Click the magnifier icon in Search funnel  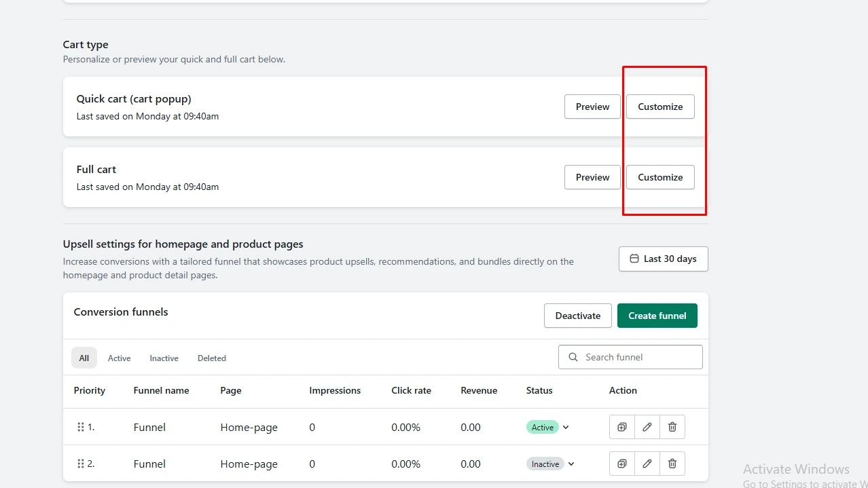pyautogui.click(x=573, y=357)
